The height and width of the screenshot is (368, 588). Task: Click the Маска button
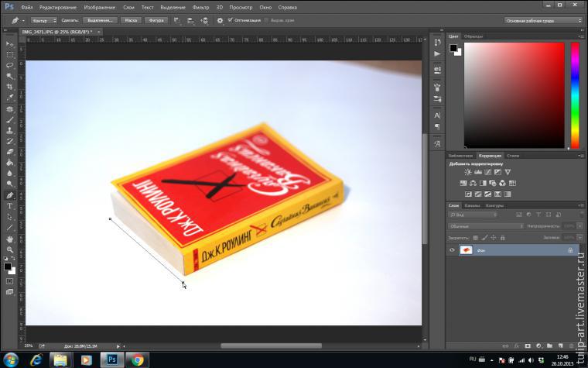130,20
